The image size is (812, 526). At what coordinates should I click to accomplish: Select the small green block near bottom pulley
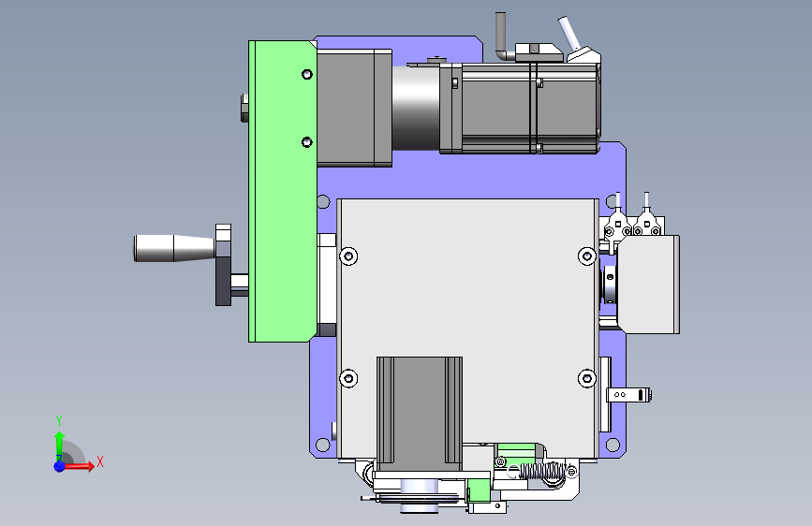coord(479,489)
